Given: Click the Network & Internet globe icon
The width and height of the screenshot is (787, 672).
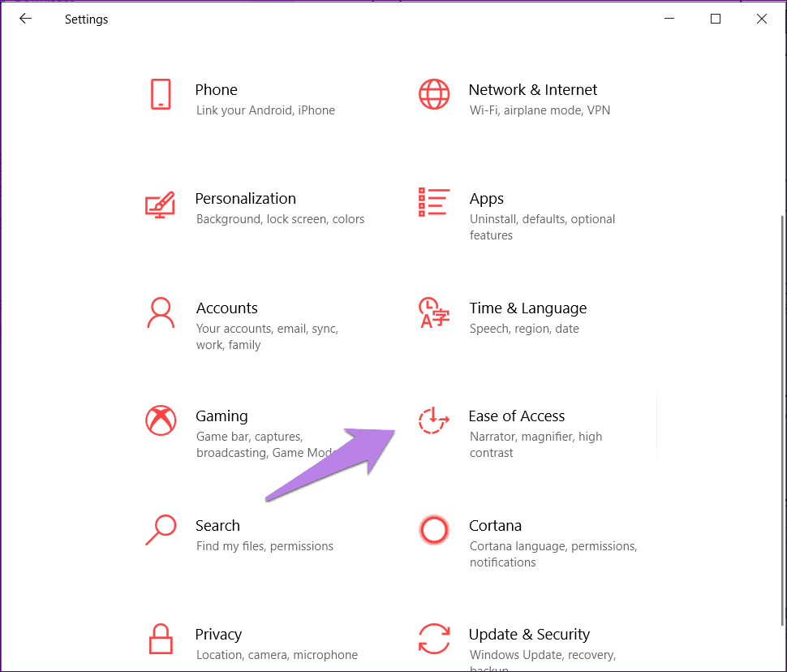Looking at the screenshot, I should click(x=434, y=94).
